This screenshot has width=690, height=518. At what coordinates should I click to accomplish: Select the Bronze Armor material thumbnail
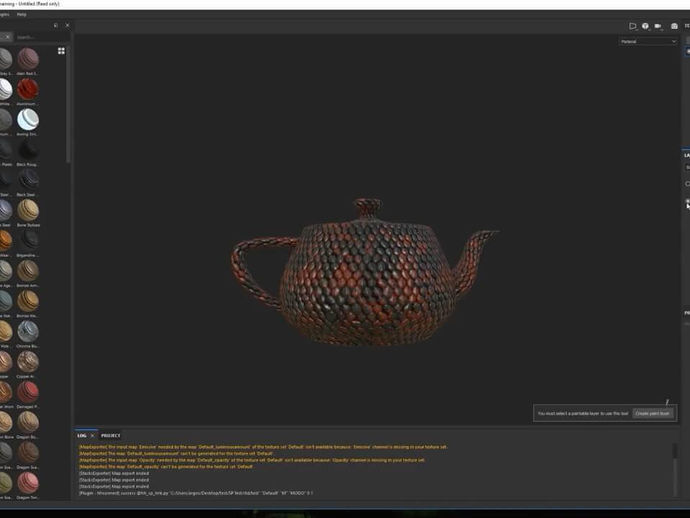(28, 271)
